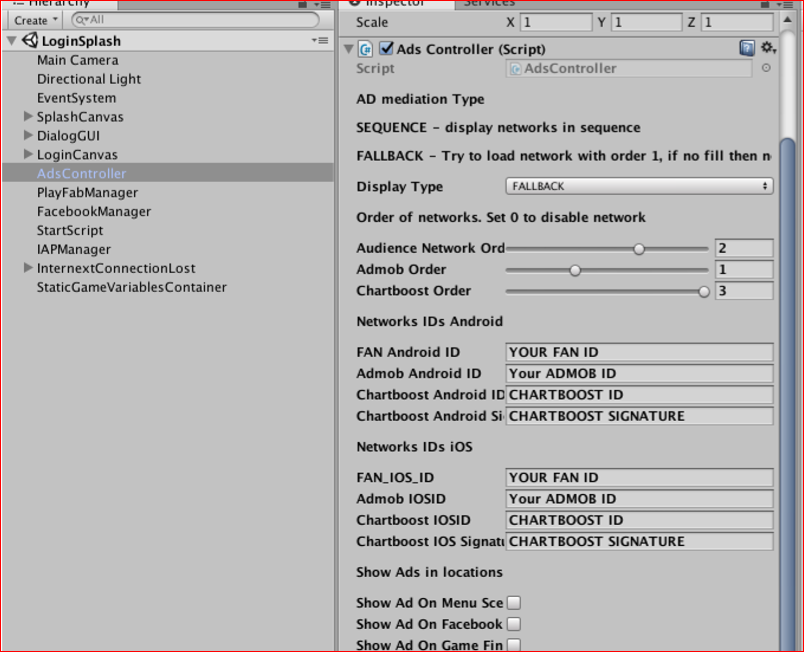Click the FAN Android ID text field
This screenshot has height=652, width=804.
(x=639, y=352)
